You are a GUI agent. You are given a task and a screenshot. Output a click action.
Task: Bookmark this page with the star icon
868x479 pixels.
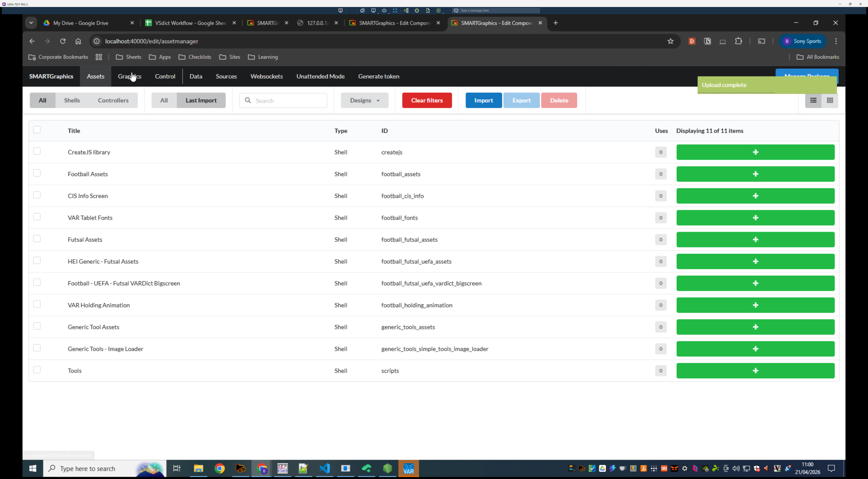point(670,41)
